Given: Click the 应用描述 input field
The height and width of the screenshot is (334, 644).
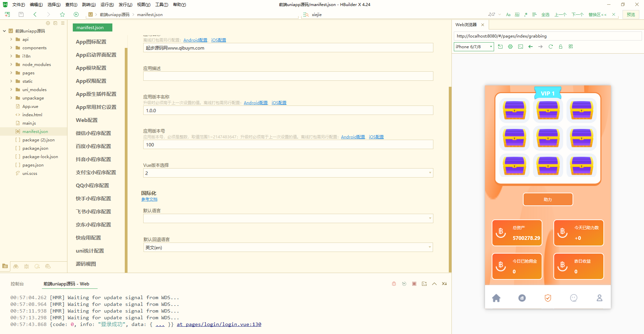Looking at the screenshot, I should click(x=288, y=76).
